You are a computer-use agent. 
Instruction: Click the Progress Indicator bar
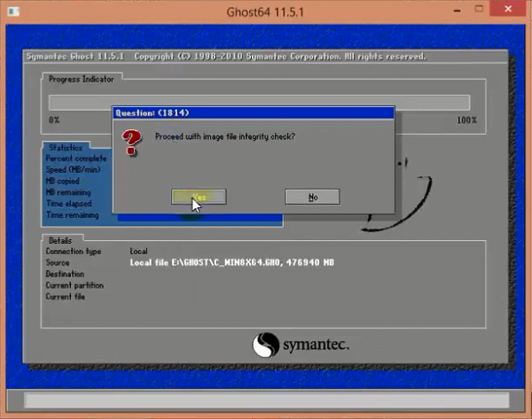pos(260,103)
